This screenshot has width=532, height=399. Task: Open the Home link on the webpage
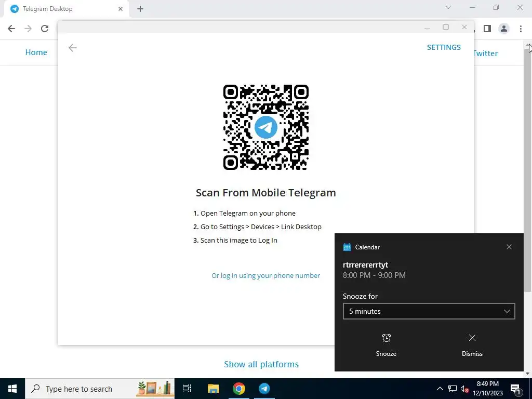click(x=36, y=52)
